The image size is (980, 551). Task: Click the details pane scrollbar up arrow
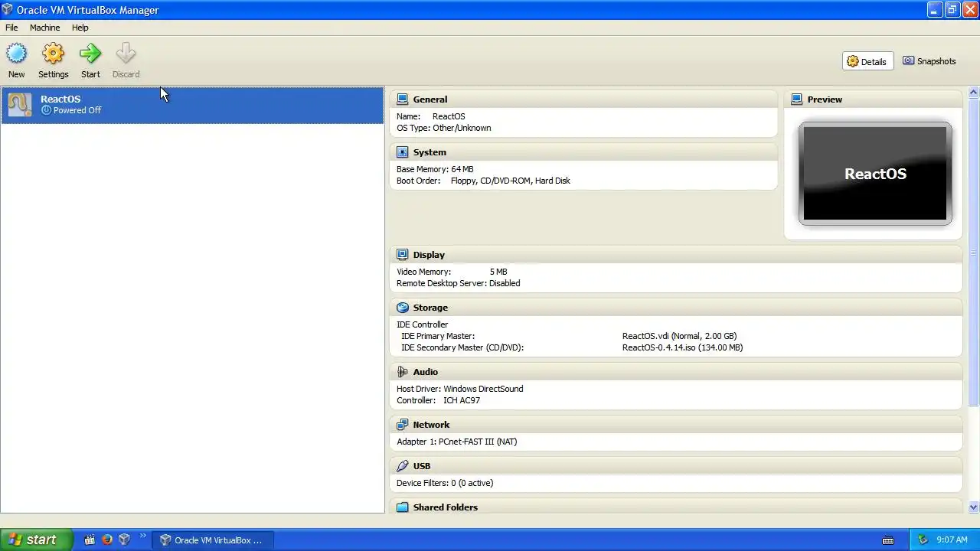pyautogui.click(x=974, y=93)
